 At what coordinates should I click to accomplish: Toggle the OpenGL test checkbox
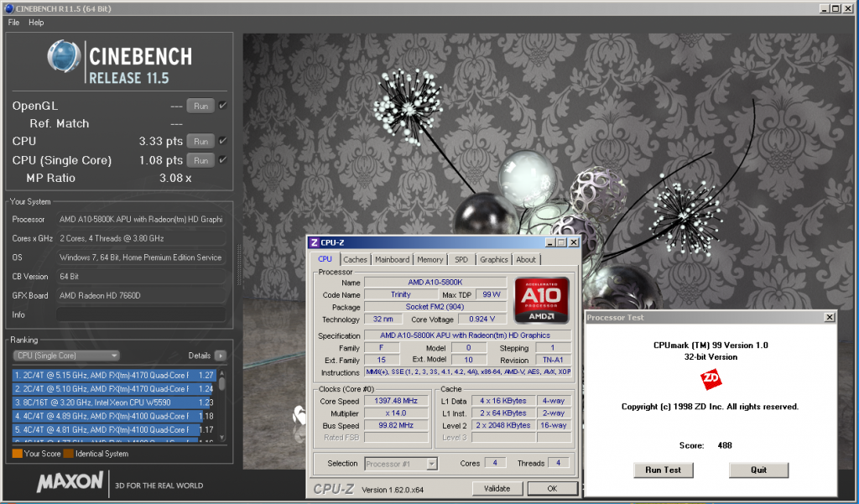pyautogui.click(x=222, y=105)
